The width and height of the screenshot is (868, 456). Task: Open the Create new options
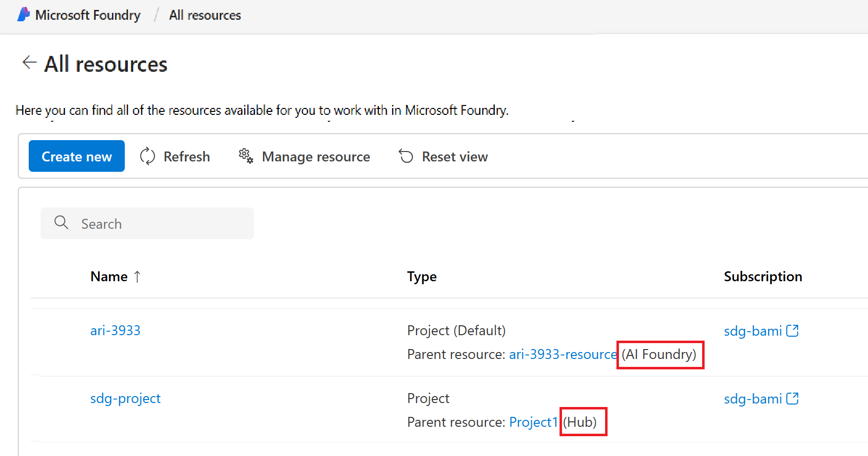click(76, 156)
